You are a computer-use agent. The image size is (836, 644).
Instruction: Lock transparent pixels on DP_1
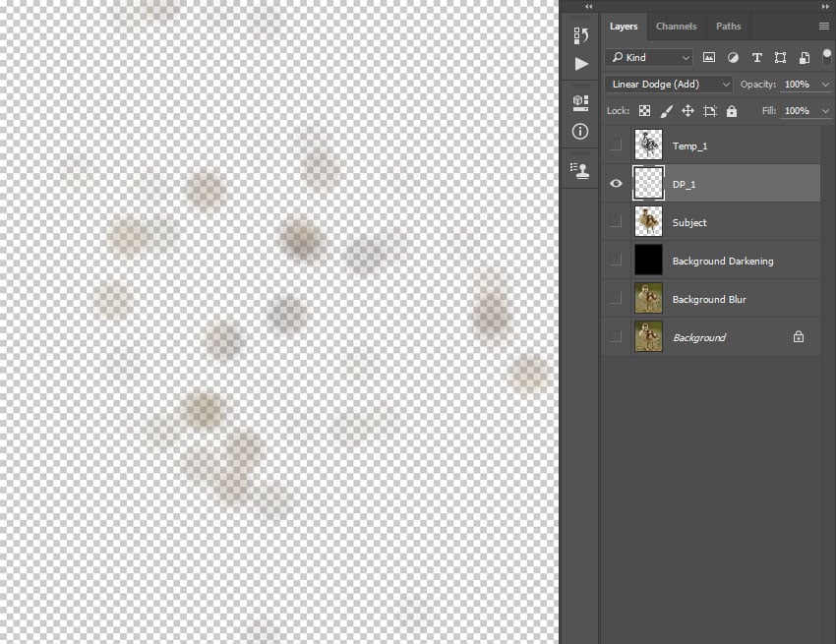pos(644,110)
